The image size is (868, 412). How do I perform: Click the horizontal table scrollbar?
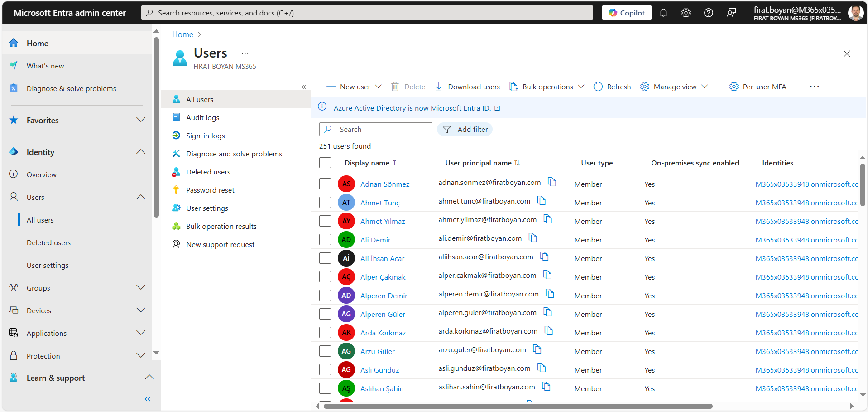click(518, 406)
